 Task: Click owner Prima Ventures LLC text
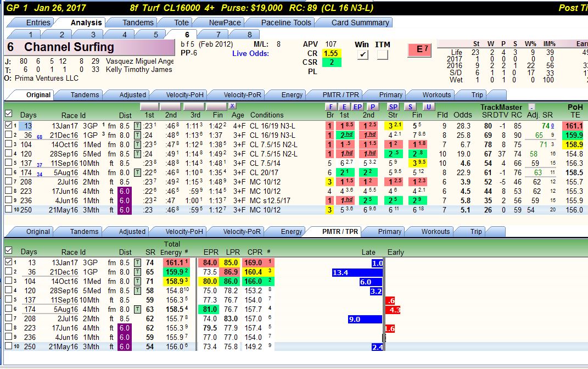47,78
